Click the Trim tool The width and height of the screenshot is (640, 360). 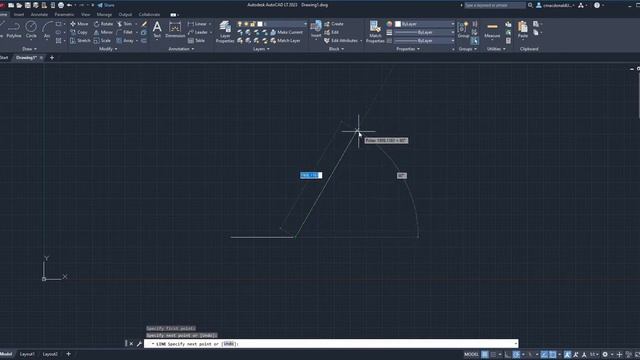click(124, 24)
